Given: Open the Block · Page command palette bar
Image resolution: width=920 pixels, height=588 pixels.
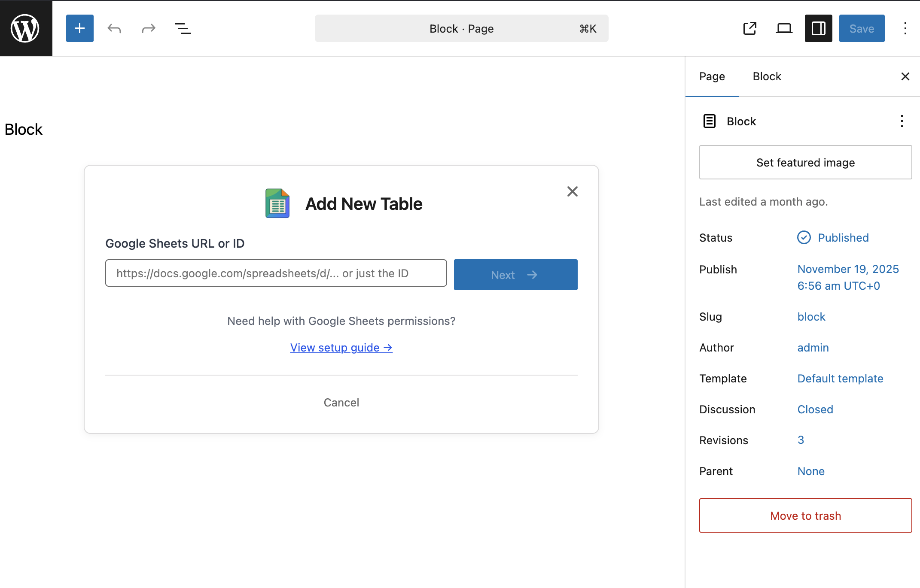Looking at the screenshot, I should (x=461, y=28).
